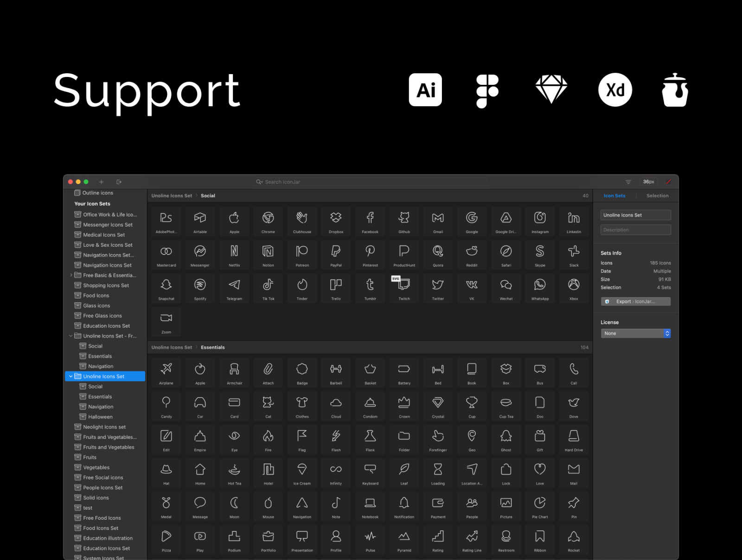This screenshot has width=742, height=560.
Task: Choose the Dropbox icon
Action: tap(336, 222)
